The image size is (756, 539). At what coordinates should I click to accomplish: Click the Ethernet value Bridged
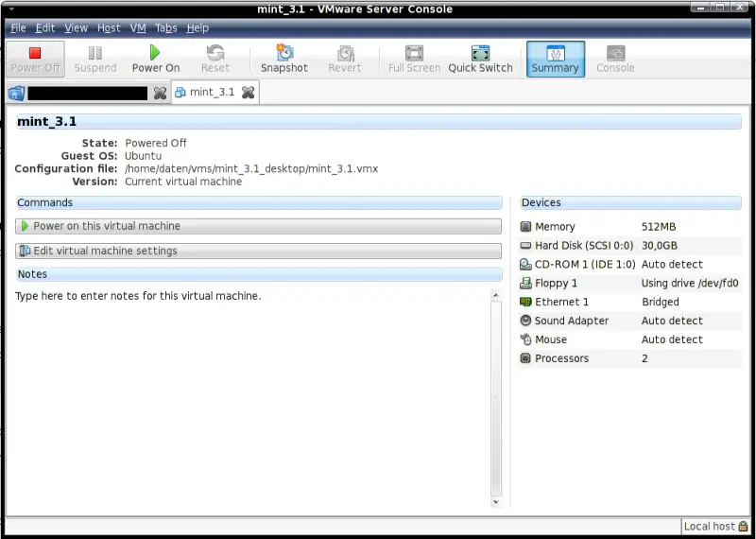[660, 302]
